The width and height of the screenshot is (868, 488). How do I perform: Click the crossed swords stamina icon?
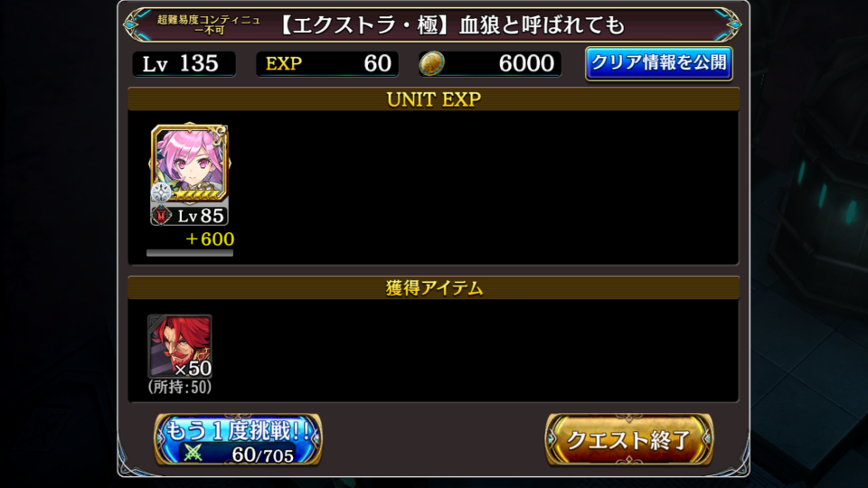(193, 453)
